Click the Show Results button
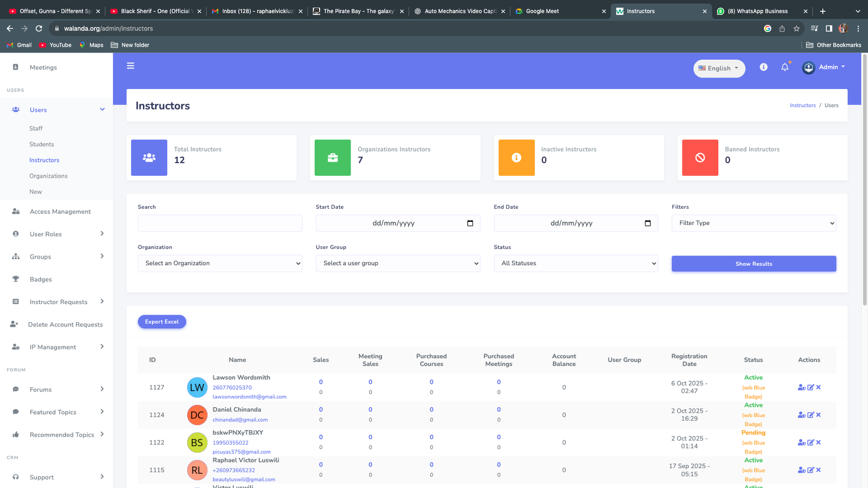868x488 pixels. click(754, 264)
